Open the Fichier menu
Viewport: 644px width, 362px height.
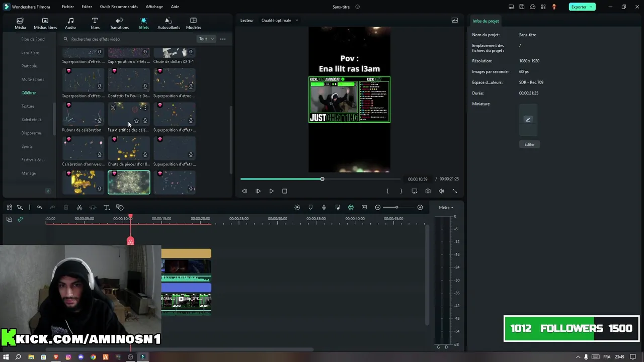click(68, 7)
